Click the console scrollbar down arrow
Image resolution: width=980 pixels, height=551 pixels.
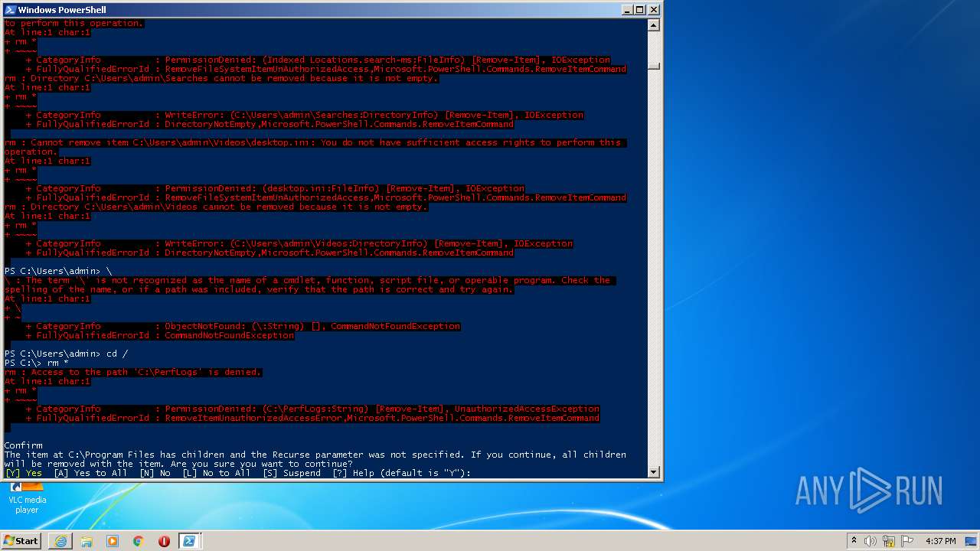(653, 472)
